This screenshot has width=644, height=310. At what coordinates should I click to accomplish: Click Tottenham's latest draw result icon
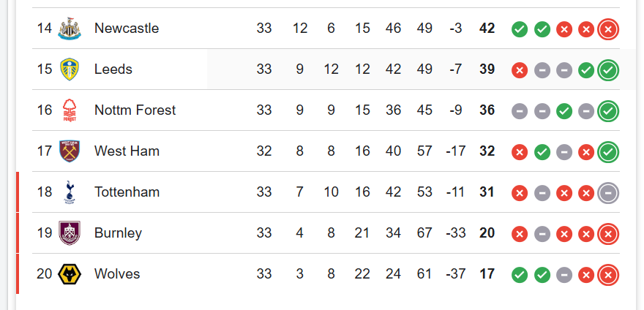point(608,193)
